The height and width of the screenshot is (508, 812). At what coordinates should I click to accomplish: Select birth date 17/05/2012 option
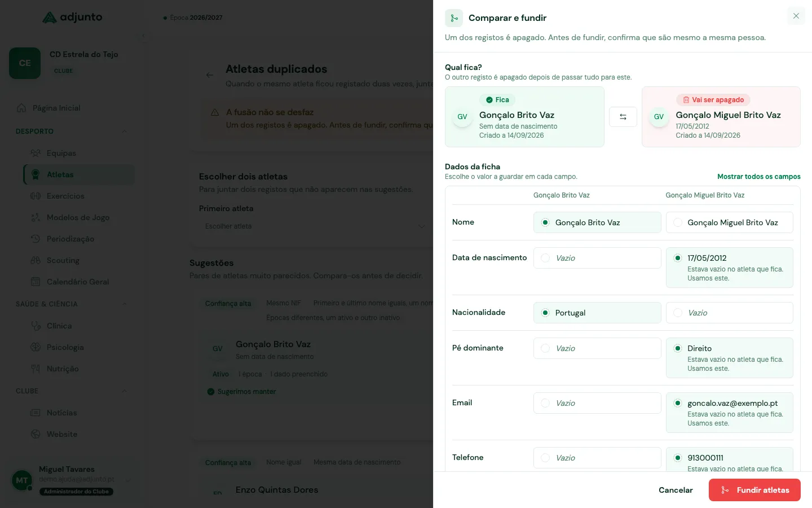730,268
